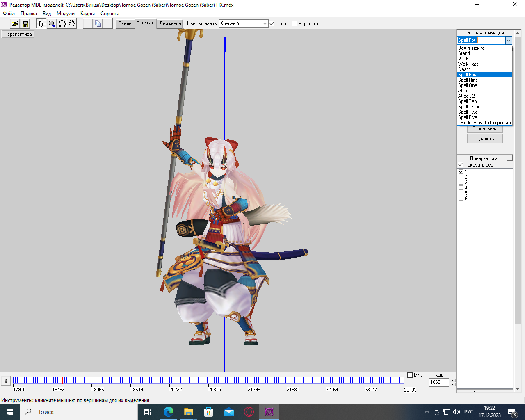Screen dimensions: 525x420
Task: Toggle the Тени checkbox
Action: pos(272,24)
